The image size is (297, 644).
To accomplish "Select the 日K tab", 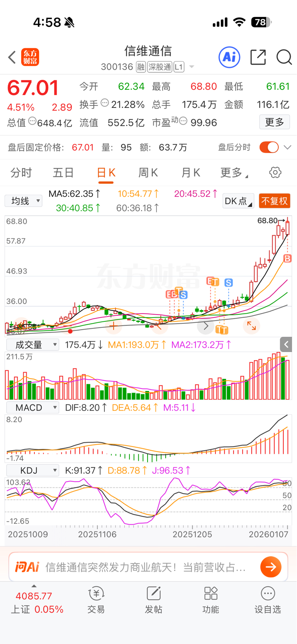I will tap(106, 173).
